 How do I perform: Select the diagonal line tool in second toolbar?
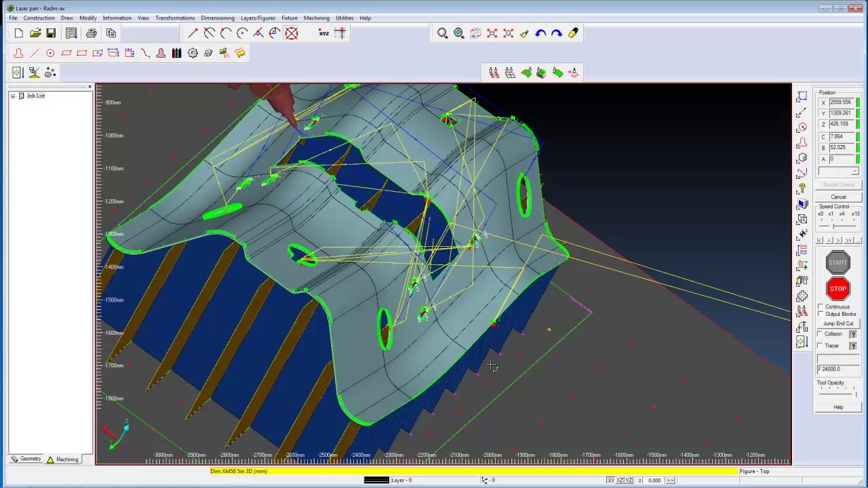[34, 53]
